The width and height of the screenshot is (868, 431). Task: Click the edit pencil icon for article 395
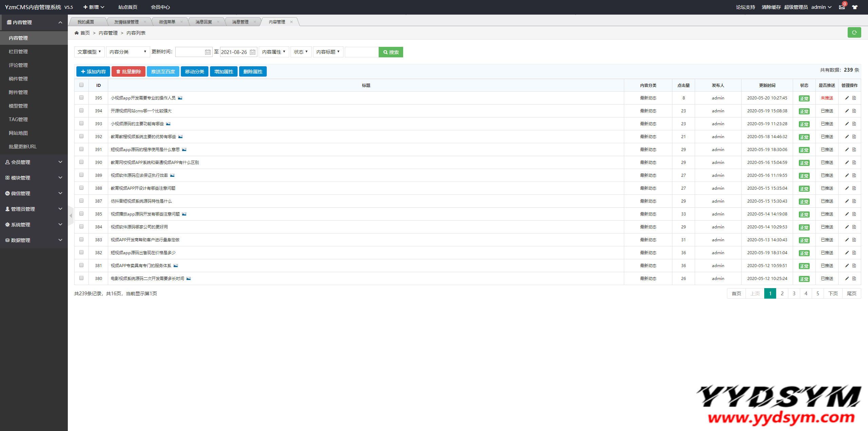click(847, 98)
